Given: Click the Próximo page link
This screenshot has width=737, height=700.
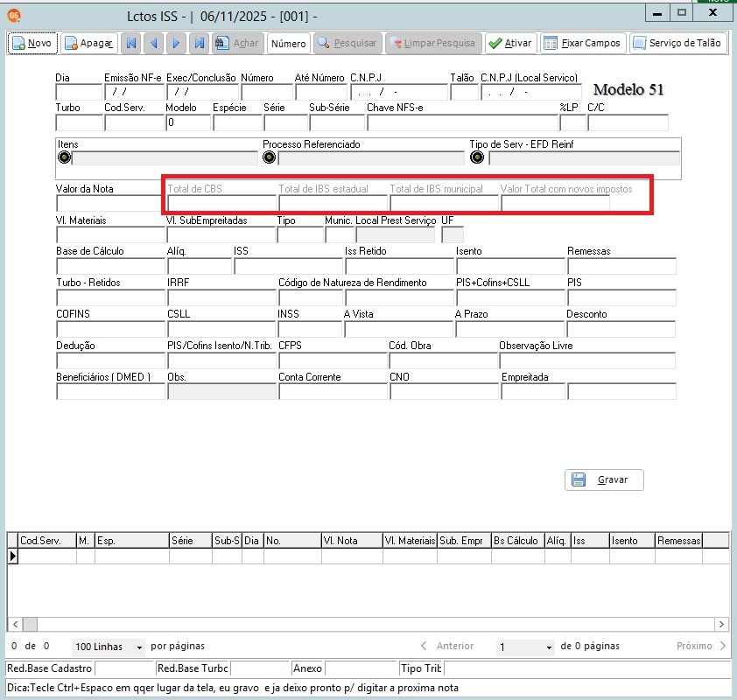Looking at the screenshot, I should (701, 646).
